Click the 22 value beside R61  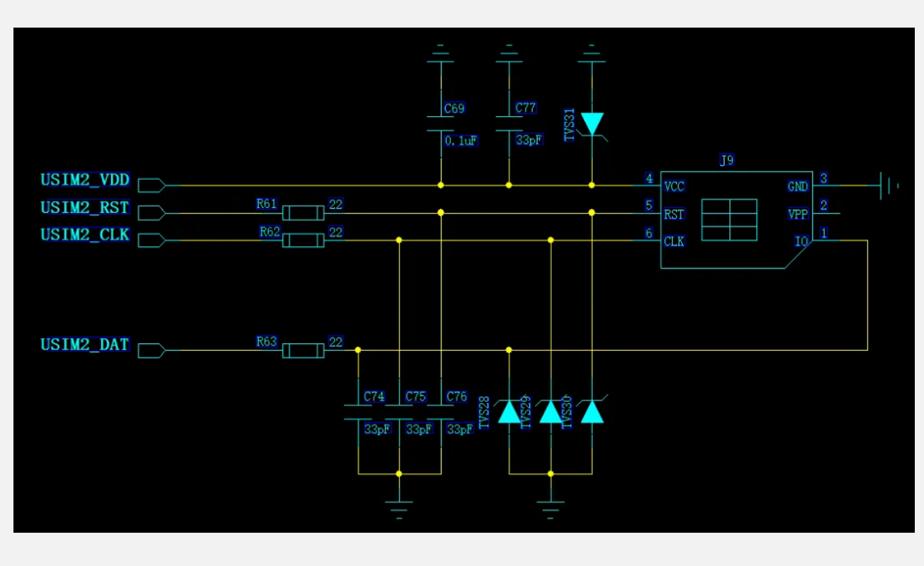[x=336, y=204]
